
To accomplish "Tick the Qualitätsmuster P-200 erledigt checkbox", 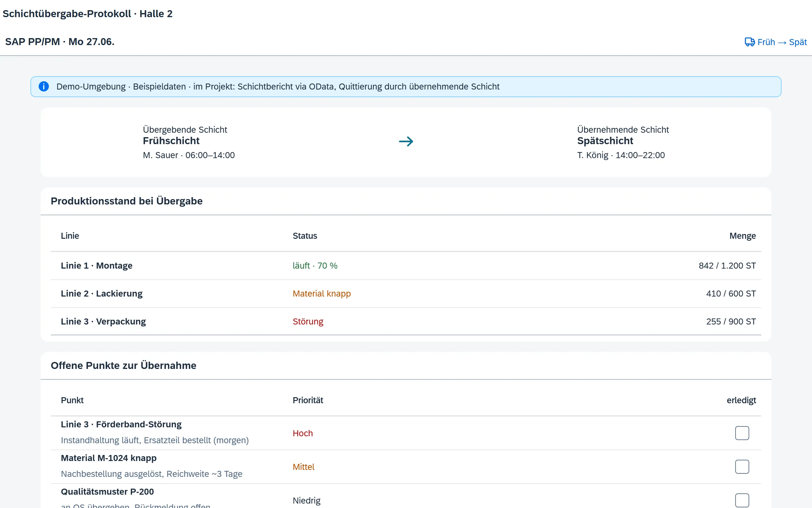I will (x=742, y=500).
